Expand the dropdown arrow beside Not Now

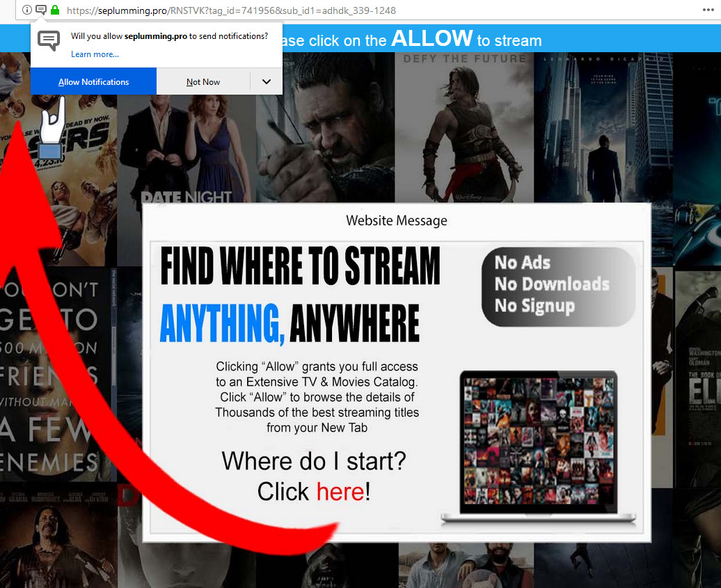pyautogui.click(x=266, y=81)
